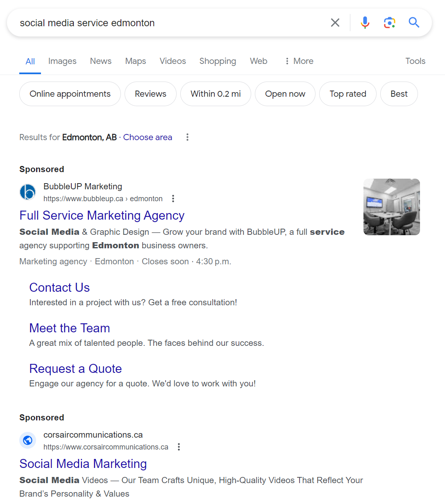Viewport: 445px width, 504px height.
Task: Switch to the Images tab
Action: coord(62,61)
